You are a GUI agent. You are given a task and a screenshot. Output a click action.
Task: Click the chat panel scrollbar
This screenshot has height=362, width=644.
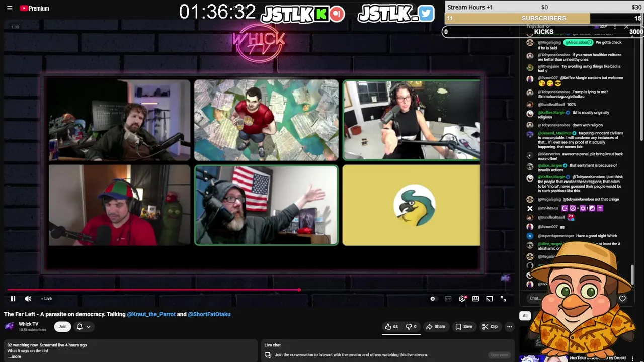point(632,275)
